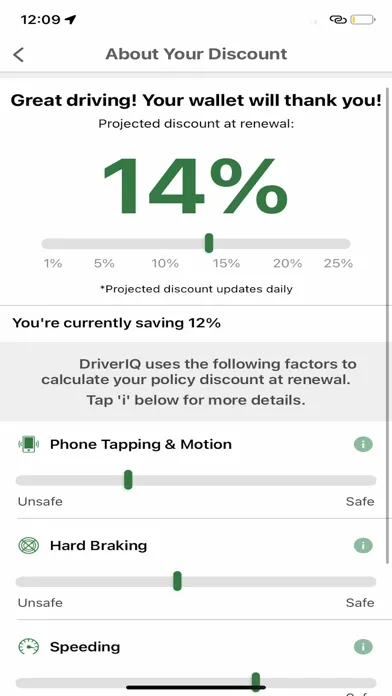Tap the personal hotspot link icon
The width and height of the screenshot is (392, 696).
(x=338, y=20)
